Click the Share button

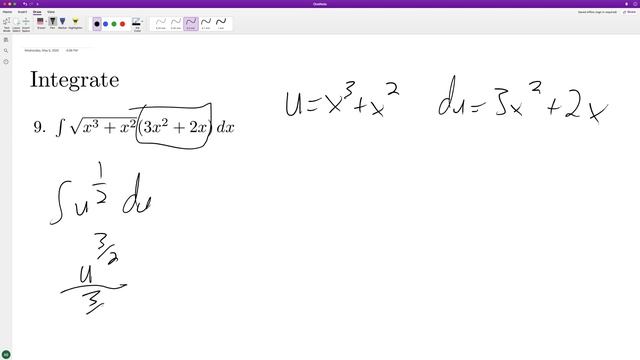click(x=629, y=12)
